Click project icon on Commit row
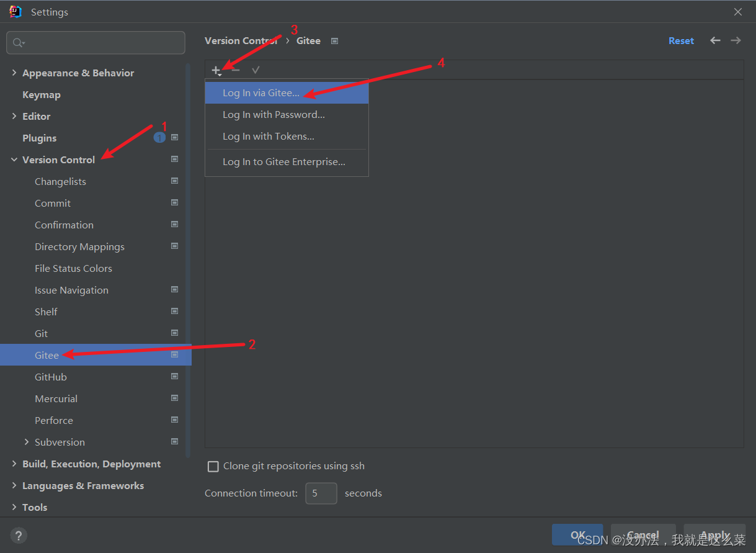Viewport: 756px width, 553px height. coord(174,202)
